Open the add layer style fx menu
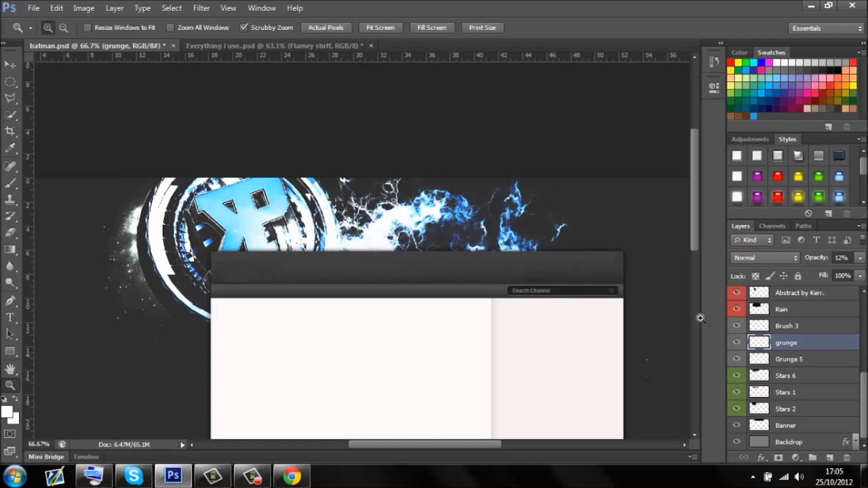This screenshot has height=488, width=868. click(x=762, y=458)
